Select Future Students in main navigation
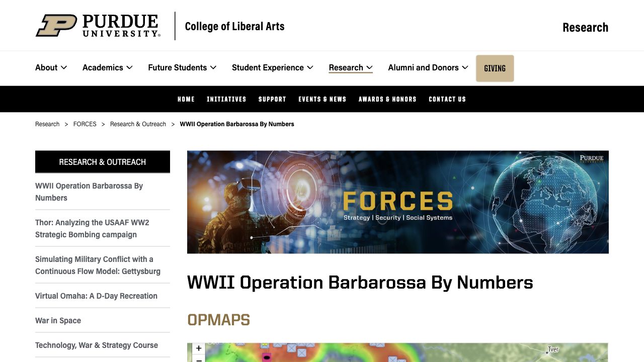Viewport: 644px width, 362px height. (177, 67)
